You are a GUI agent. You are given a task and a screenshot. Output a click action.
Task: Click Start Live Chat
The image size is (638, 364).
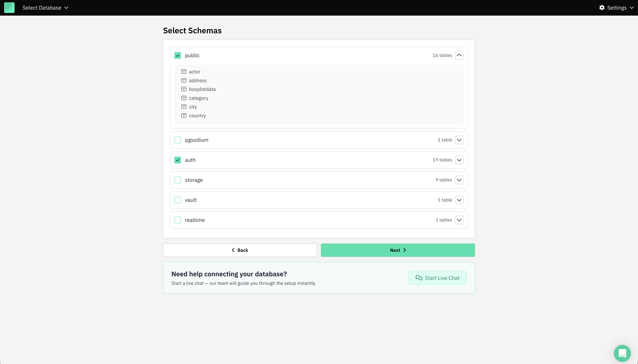(437, 278)
